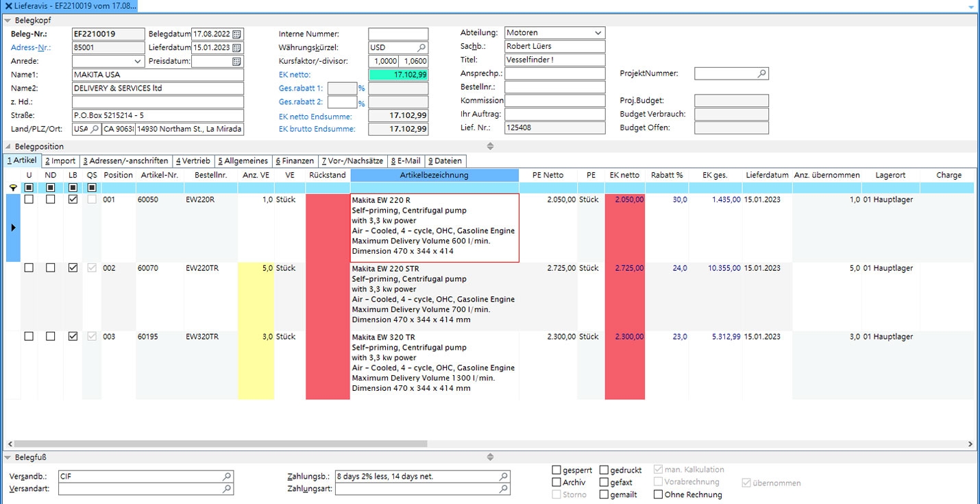Expand the Anrede dropdown
Viewport: 980px width, 504px height.
point(137,62)
